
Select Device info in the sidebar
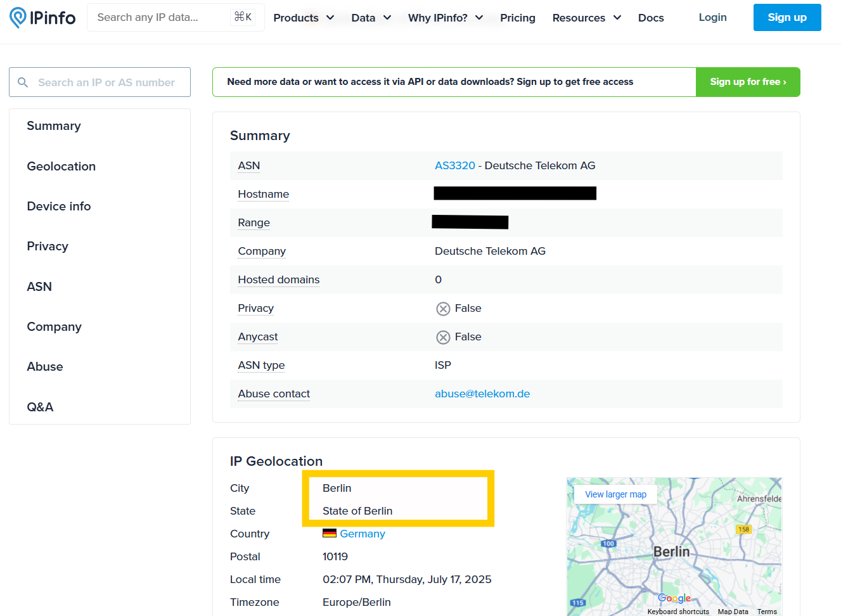59,206
